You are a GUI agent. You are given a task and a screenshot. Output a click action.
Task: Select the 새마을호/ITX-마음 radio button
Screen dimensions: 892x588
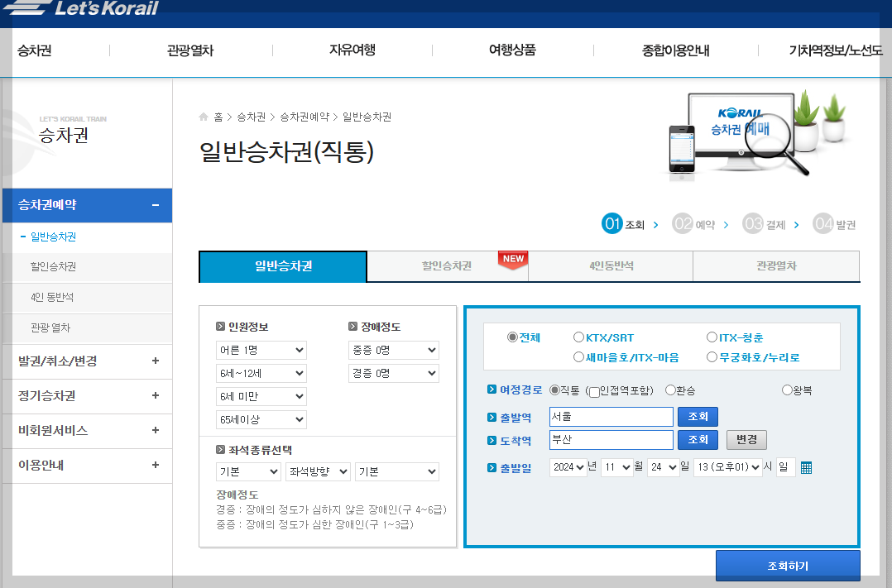578,357
